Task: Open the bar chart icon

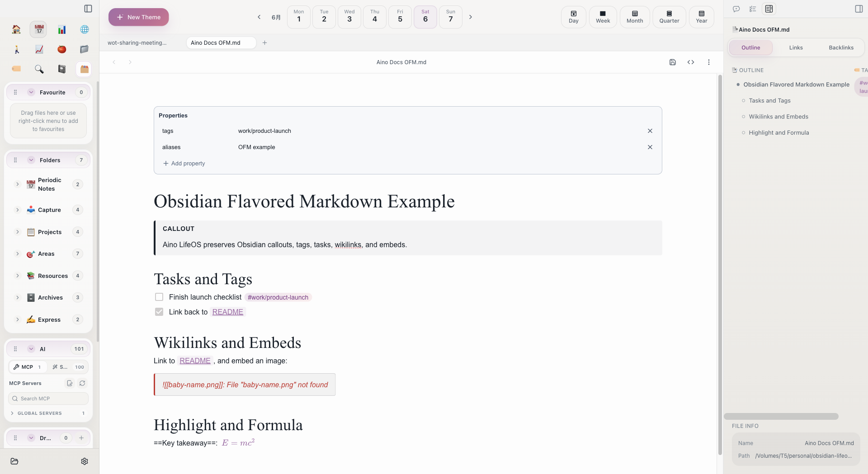Action: point(62,29)
